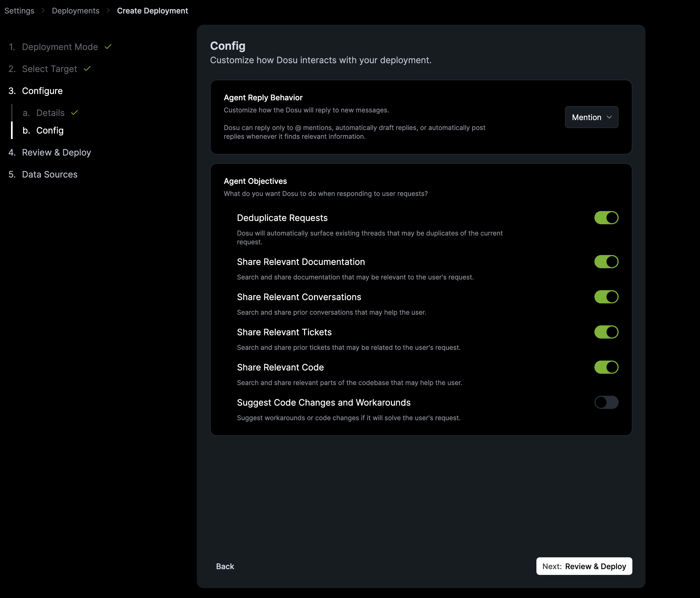This screenshot has width=700, height=598.
Task: Toggle Share Relevant Conversations off
Action: 606,297
